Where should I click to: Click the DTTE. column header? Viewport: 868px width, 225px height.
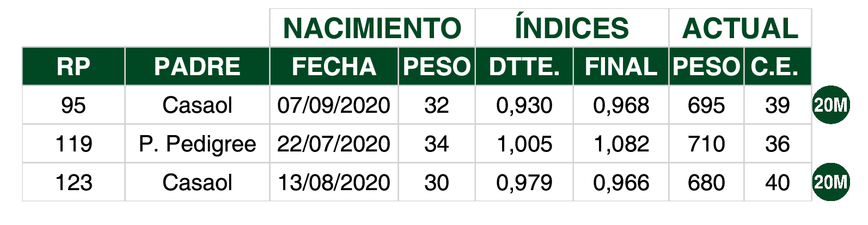524,66
